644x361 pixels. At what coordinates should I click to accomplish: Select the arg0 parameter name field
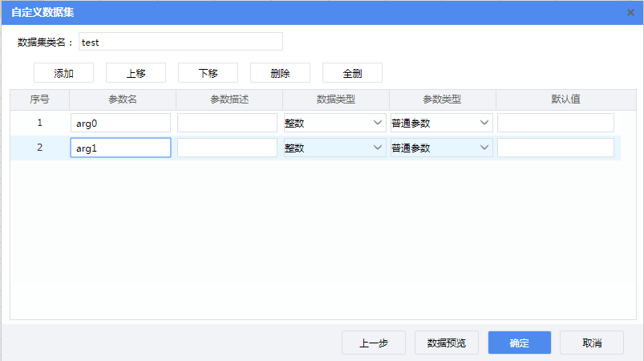click(120, 123)
